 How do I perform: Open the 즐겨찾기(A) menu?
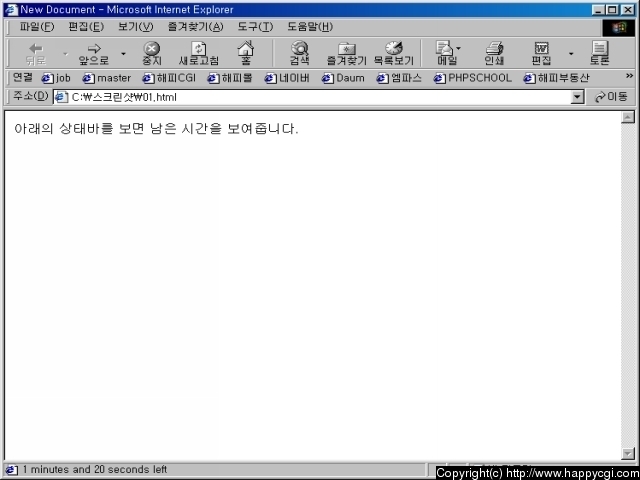196,27
